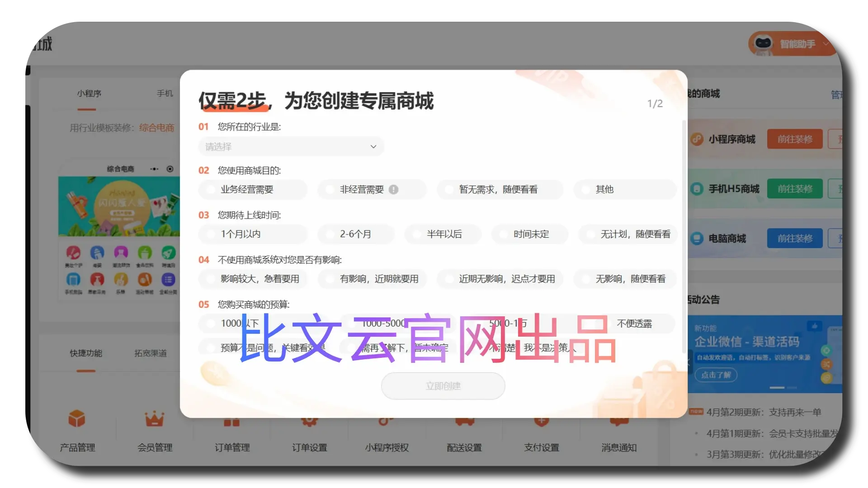Select 近期无影响，迟点才要用 option

(x=500, y=279)
